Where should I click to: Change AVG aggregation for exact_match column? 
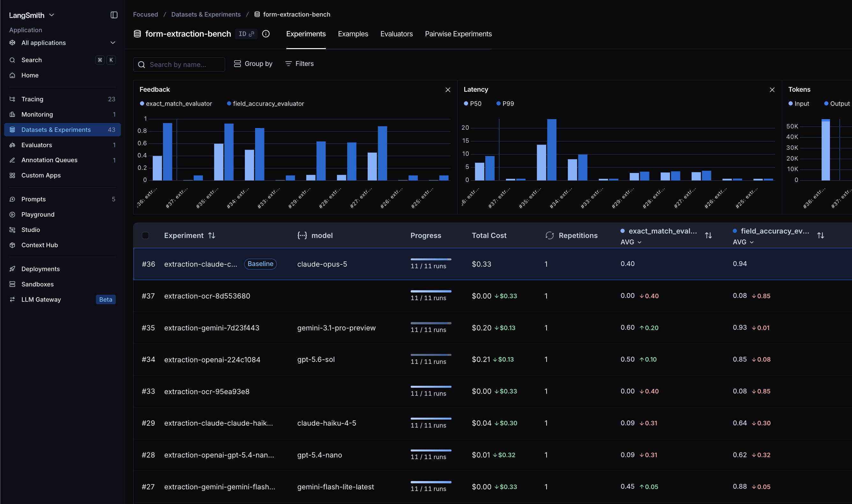(x=631, y=242)
